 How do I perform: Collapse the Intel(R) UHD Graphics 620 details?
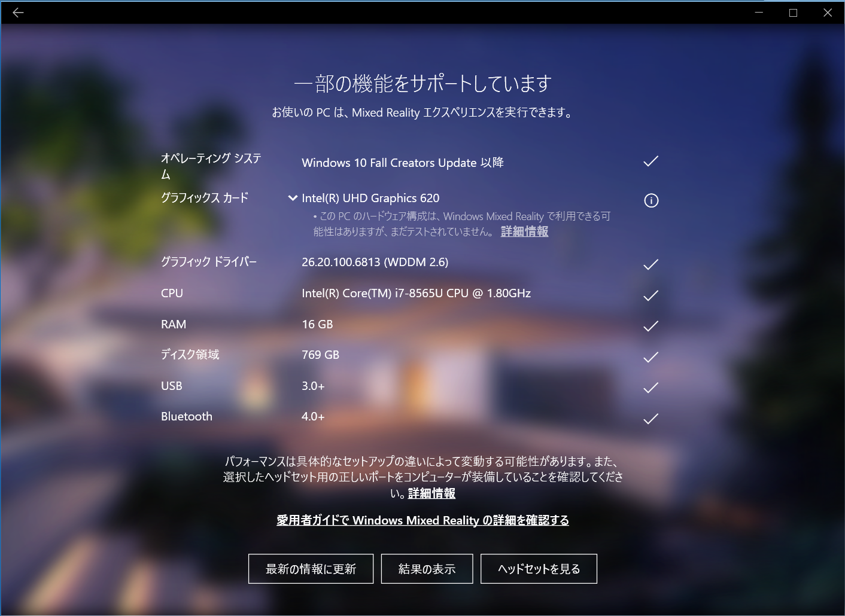tap(292, 197)
